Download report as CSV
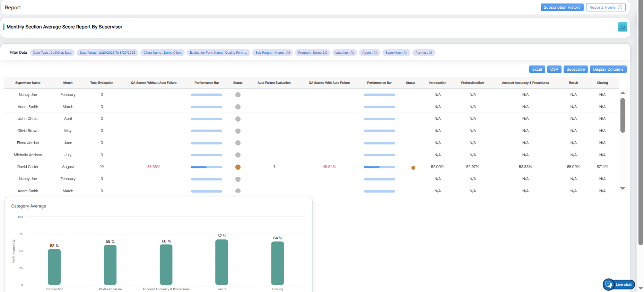Viewport: 644px width, 292px height. 554,69
